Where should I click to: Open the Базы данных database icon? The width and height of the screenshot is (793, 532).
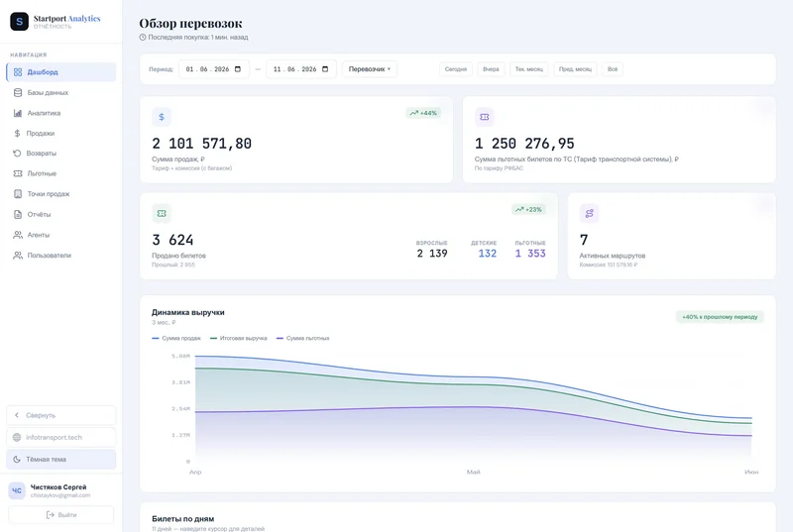[x=18, y=92]
